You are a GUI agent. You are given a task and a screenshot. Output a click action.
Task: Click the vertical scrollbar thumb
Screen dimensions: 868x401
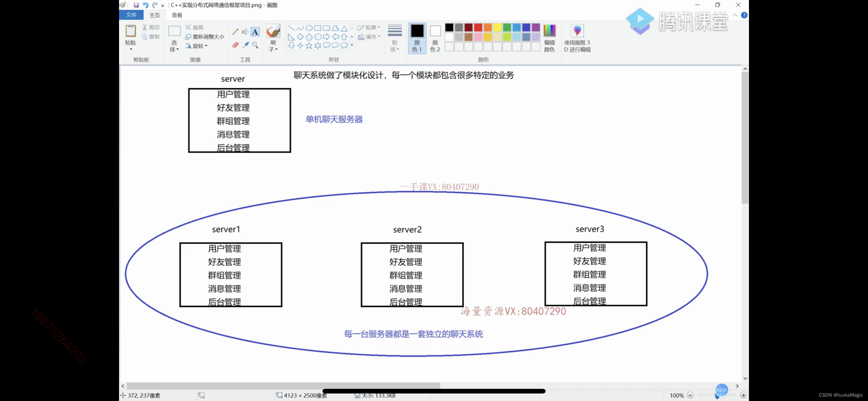coord(745,137)
